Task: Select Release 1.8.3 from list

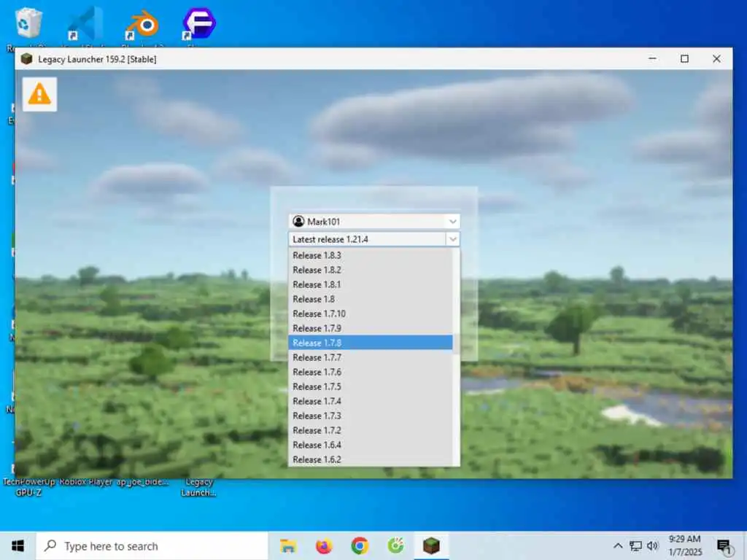Action: coord(370,255)
